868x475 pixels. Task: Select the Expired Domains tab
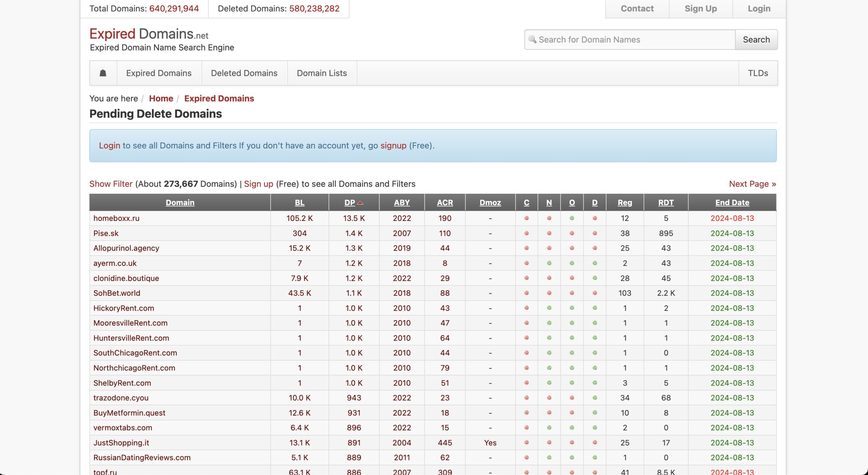tap(159, 73)
